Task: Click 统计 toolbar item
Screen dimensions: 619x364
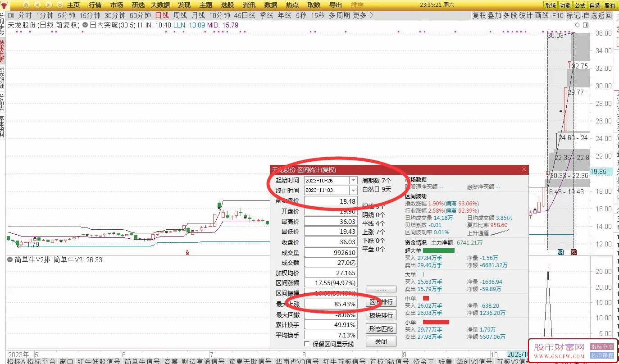Action: click(526, 15)
